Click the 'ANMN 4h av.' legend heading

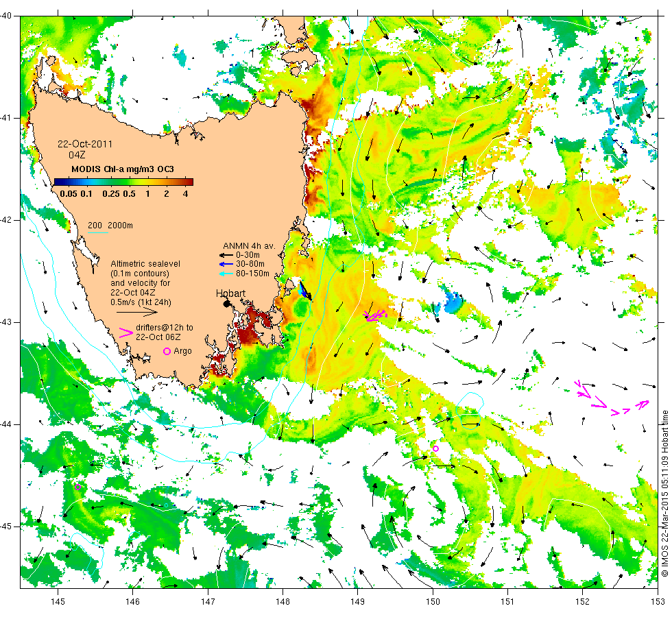[249, 246]
